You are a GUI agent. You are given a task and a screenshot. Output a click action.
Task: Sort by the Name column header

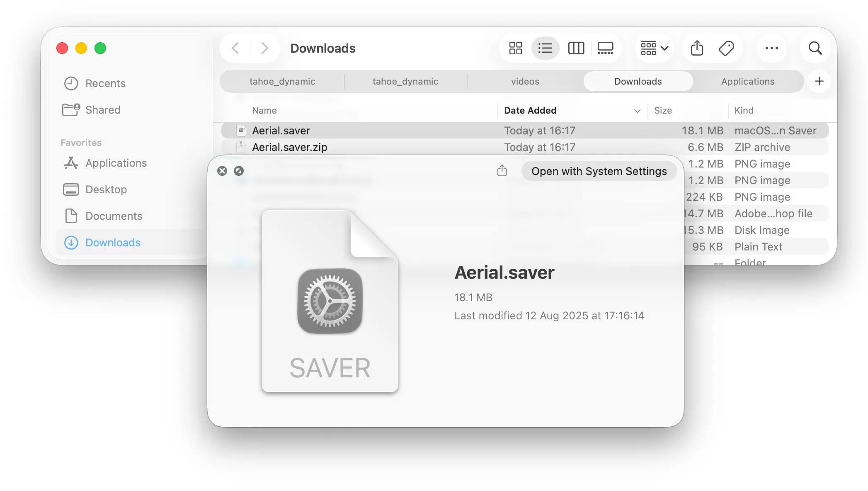click(264, 110)
